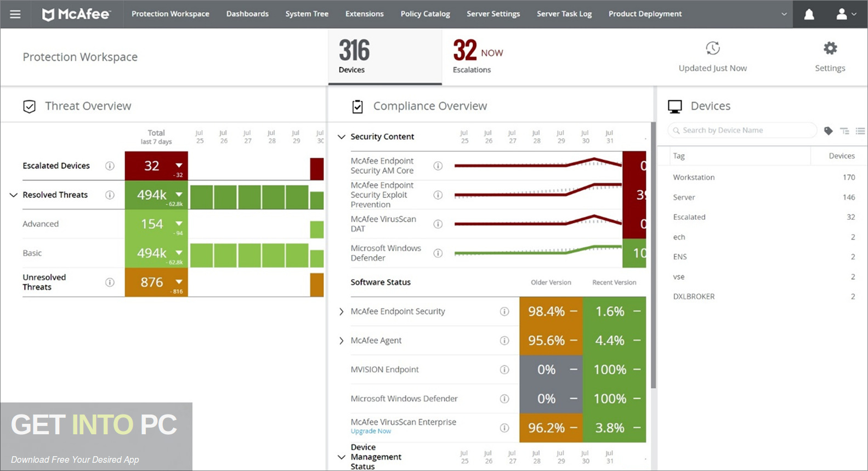Show info for Endpoint Security AM Core

coord(438,166)
